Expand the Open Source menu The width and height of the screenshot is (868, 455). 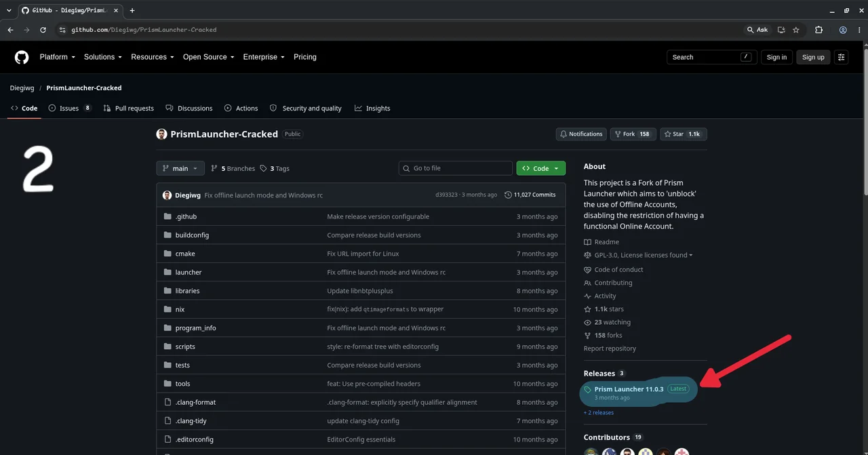[x=209, y=57]
